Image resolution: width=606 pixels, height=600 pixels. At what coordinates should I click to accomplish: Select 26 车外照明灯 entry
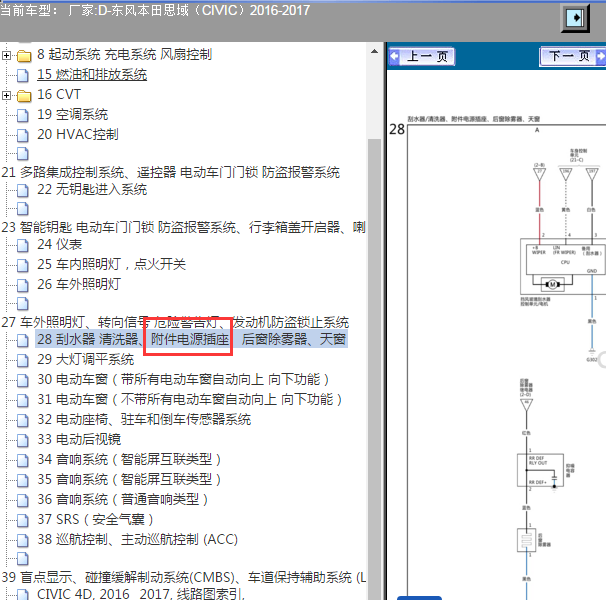click(79, 285)
